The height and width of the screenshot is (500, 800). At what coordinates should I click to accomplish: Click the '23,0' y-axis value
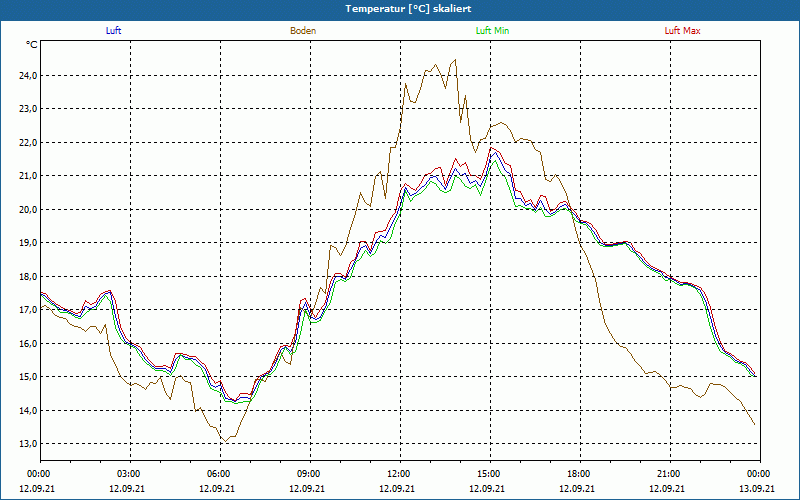[x=29, y=109]
